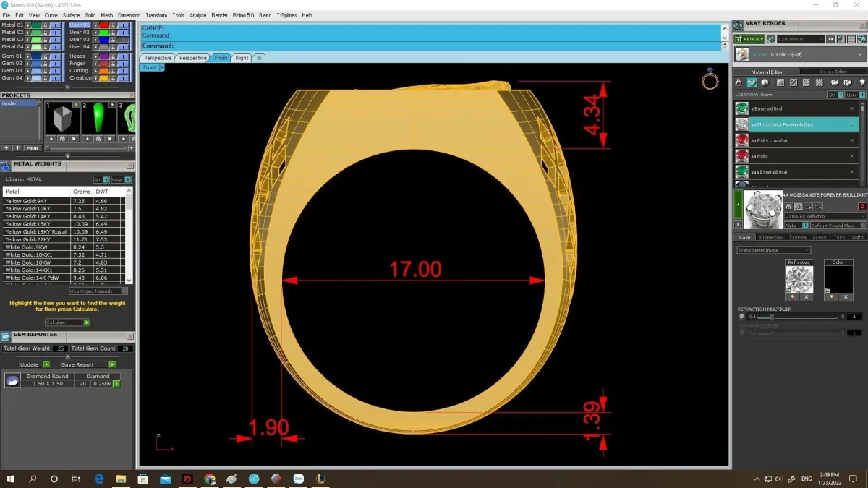Select the flame-shaped metal library icon
Image resolution: width=868 pixels, height=488 pixels.
pos(739,82)
